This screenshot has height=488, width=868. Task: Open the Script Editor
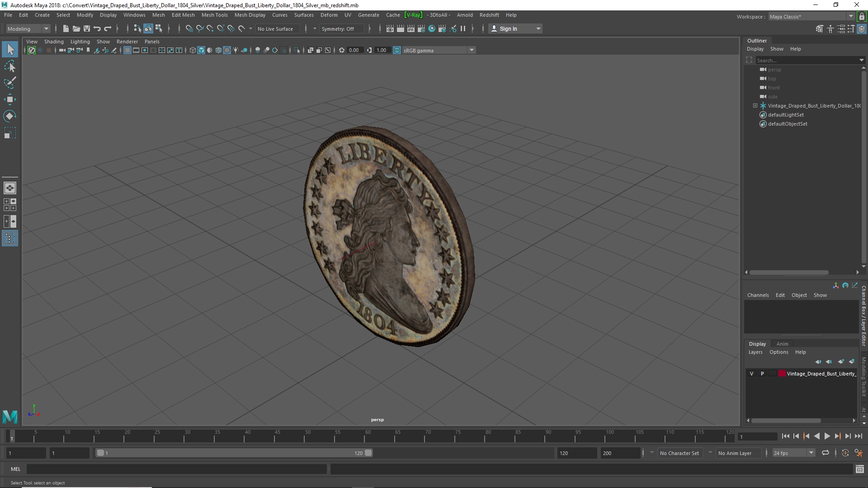[859, 469]
